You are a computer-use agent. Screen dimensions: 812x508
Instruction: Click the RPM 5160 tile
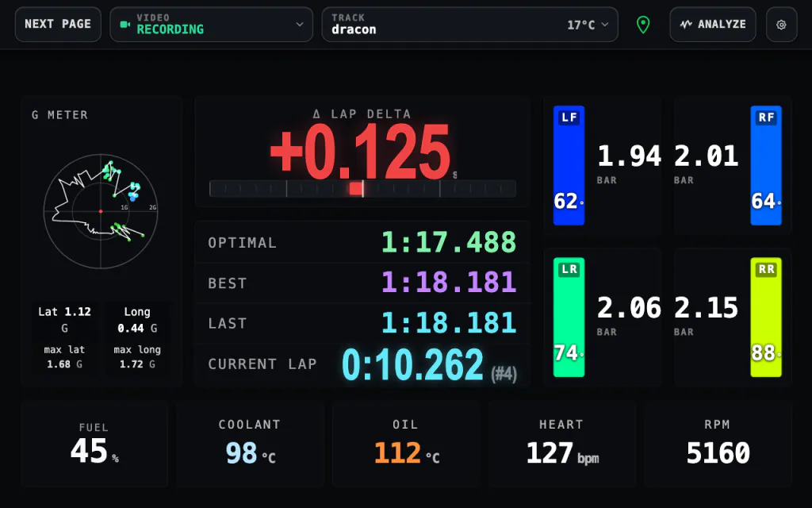[x=718, y=444]
